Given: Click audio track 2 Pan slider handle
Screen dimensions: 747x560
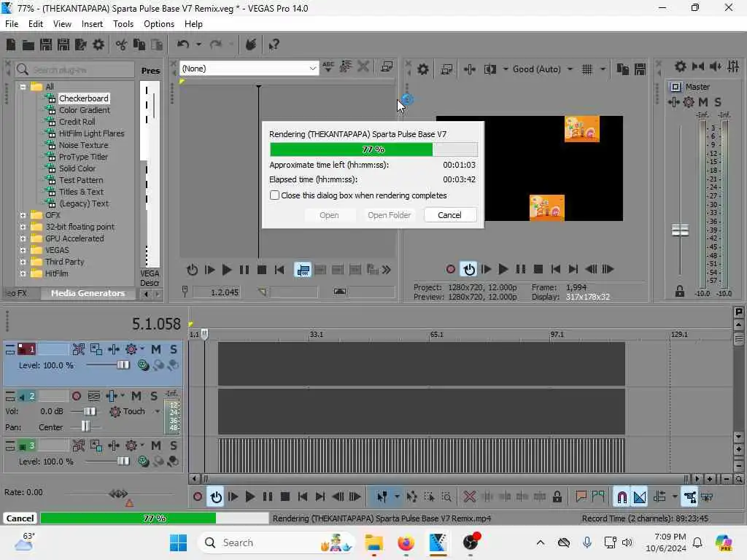Looking at the screenshot, I should point(85,427).
